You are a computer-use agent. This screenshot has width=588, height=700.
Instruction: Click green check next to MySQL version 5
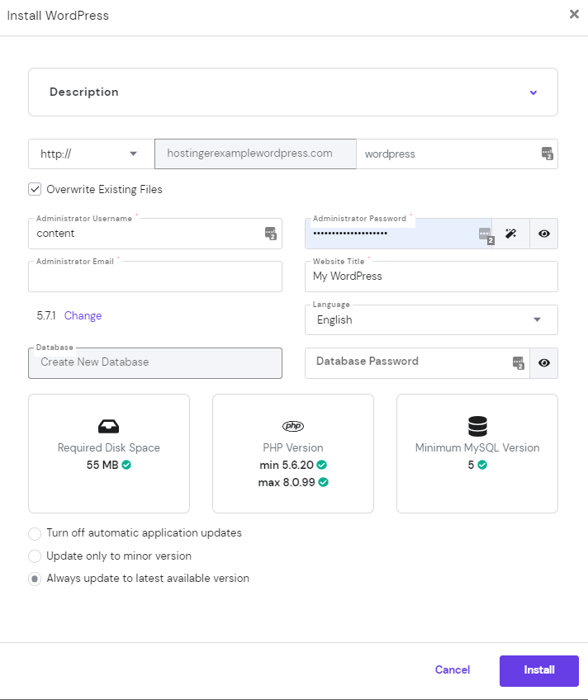coord(482,466)
